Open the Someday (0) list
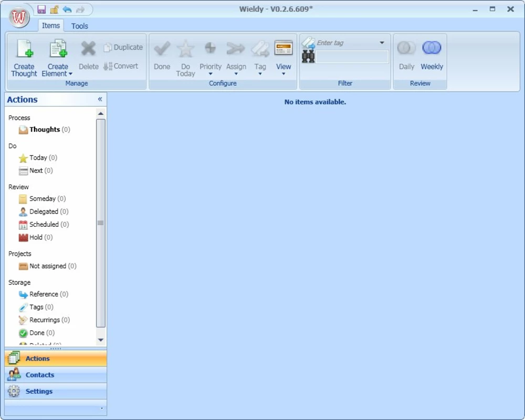The height and width of the screenshot is (420, 525). 42,198
